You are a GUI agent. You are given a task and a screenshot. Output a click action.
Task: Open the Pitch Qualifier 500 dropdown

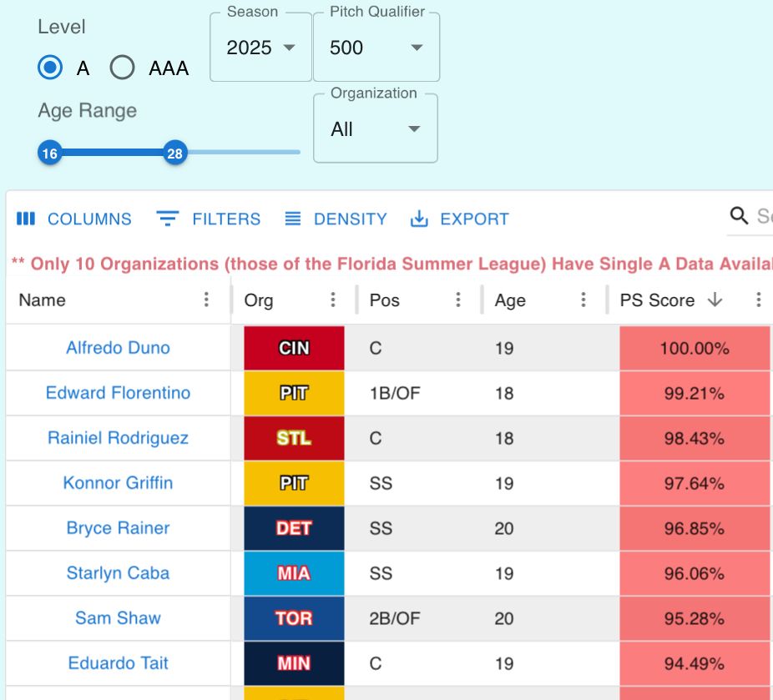(x=376, y=48)
